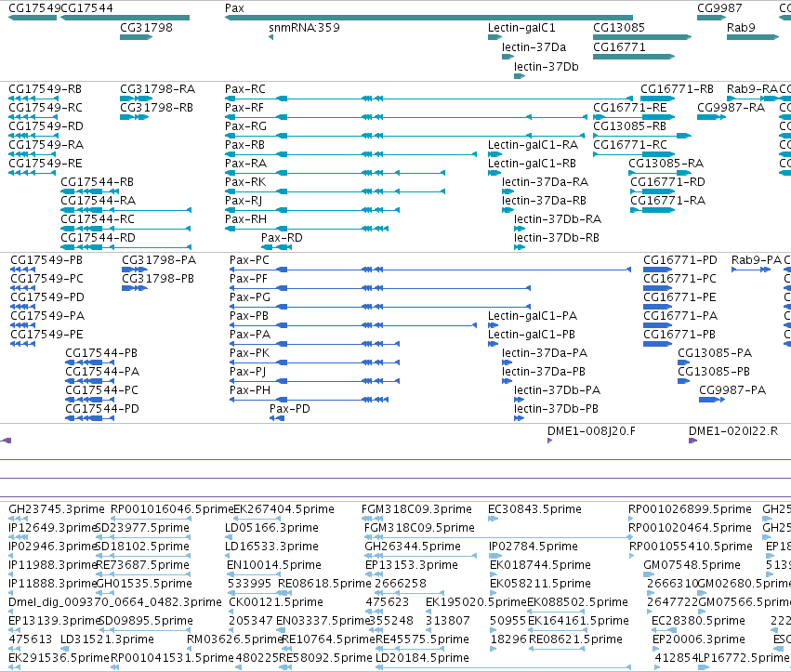Click transcript CG17549-RE
The width and height of the screenshot is (791, 672).
45,164
